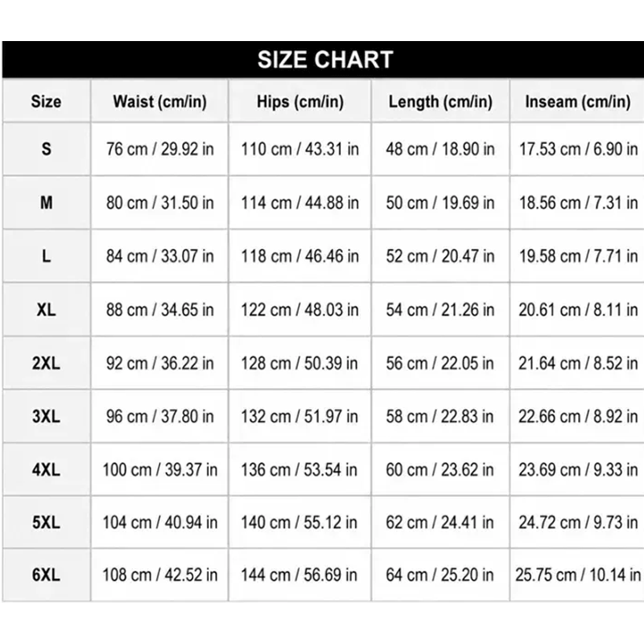Select the 100 cm / 39.37 in waist cell
The height and width of the screenshot is (644, 644).
click(159, 469)
